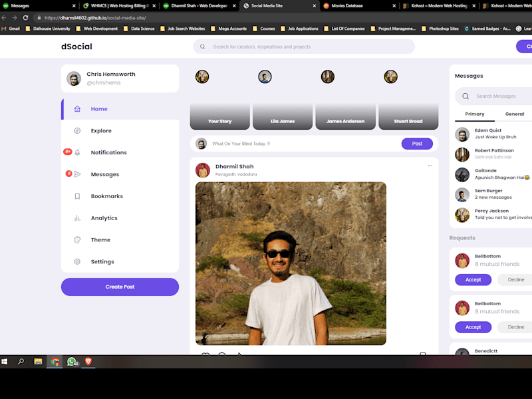Open Gmail bookmark
The image size is (532, 399).
11,29
